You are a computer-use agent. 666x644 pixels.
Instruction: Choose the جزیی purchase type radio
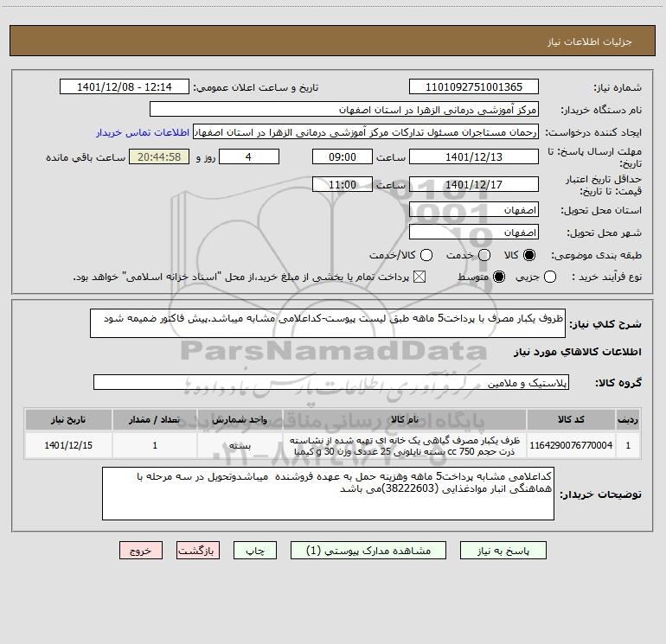click(549, 277)
